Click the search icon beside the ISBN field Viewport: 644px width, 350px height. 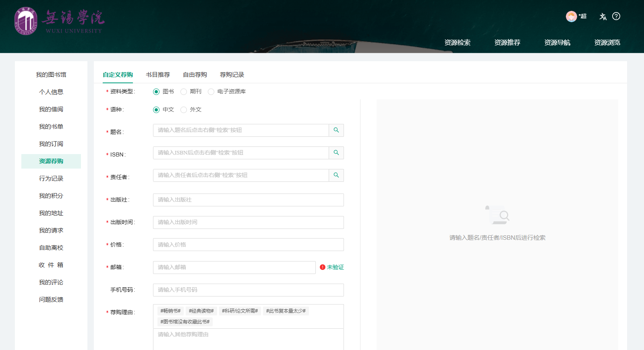coord(336,153)
